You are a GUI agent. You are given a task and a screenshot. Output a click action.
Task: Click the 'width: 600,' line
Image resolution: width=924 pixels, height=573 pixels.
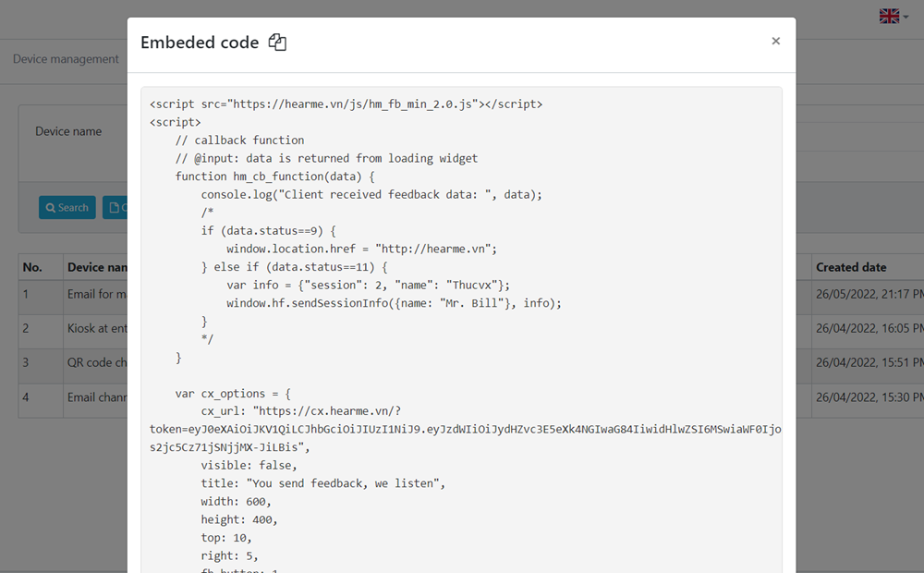tap(236, 502)
